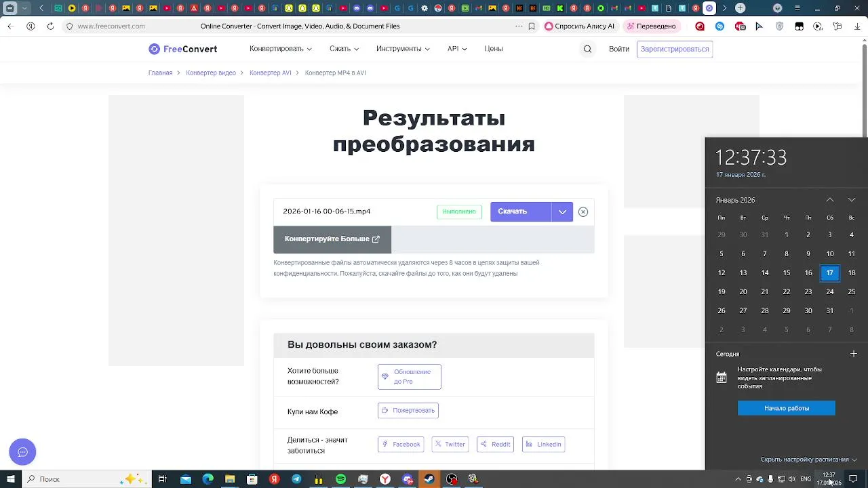Open the Mail app on the taskbar

[x=186, y=479]
